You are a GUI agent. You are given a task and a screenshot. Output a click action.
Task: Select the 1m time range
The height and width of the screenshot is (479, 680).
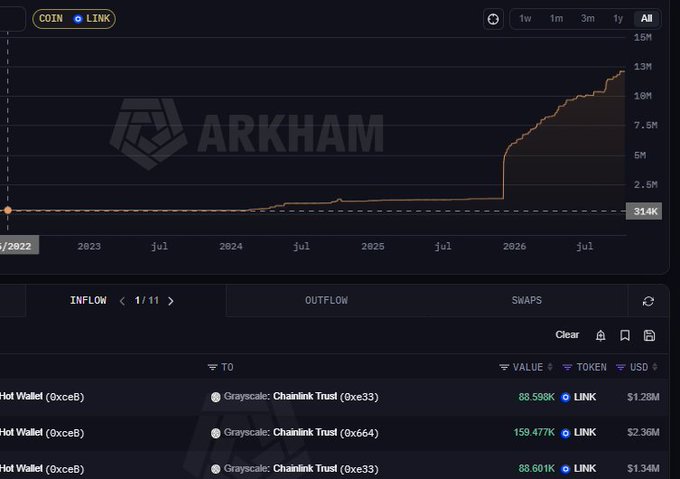[x=556, y=19]
